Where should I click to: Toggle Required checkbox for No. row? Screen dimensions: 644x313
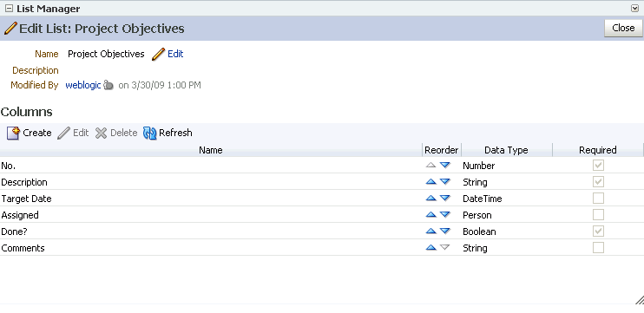pyautogui.click(x=598, y=166)
